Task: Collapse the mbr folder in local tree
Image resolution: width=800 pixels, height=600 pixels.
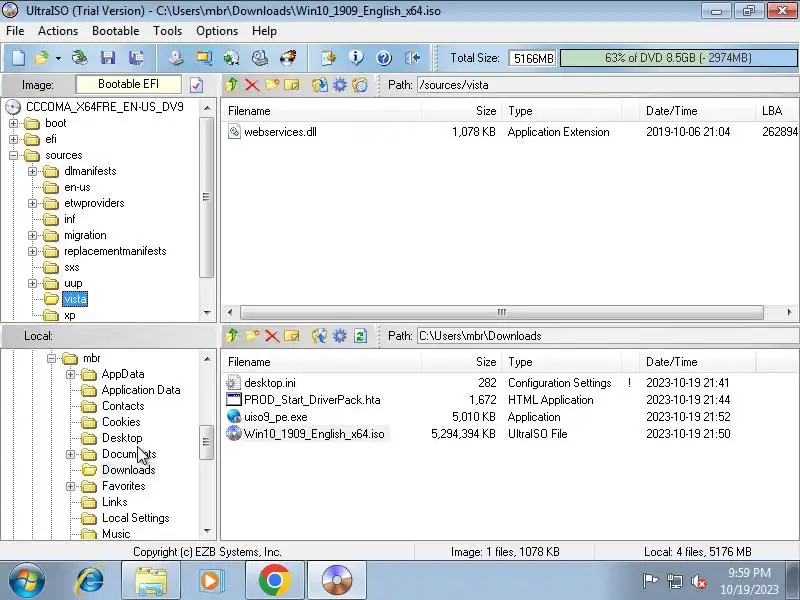Action: tap(51, 358)
